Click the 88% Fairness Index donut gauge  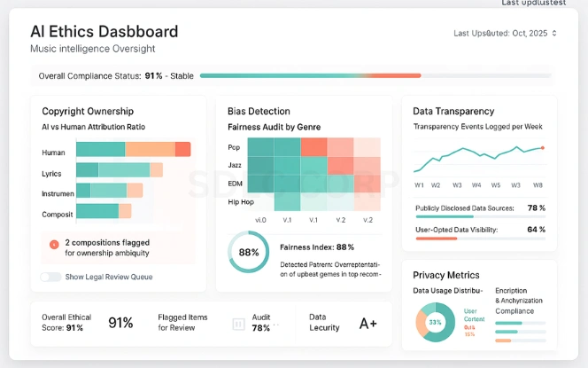pos(249,251)
